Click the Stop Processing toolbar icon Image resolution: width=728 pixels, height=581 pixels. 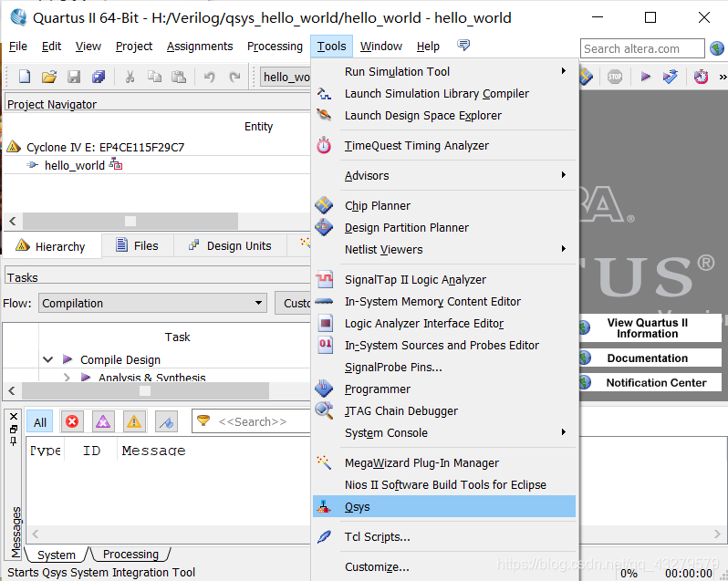615,76
